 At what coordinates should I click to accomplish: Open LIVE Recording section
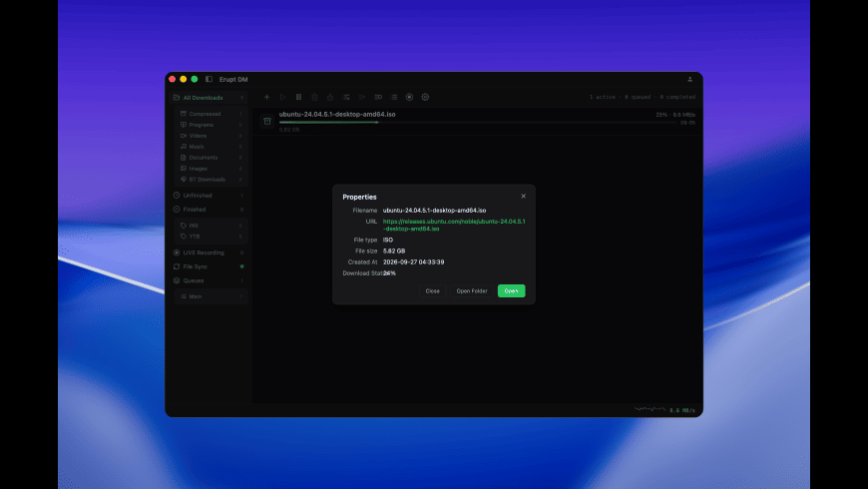209,252
